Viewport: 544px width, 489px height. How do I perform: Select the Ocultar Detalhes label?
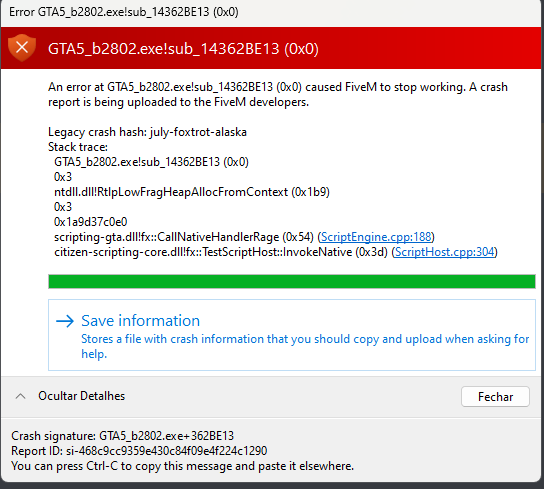(x=82, y=396)
